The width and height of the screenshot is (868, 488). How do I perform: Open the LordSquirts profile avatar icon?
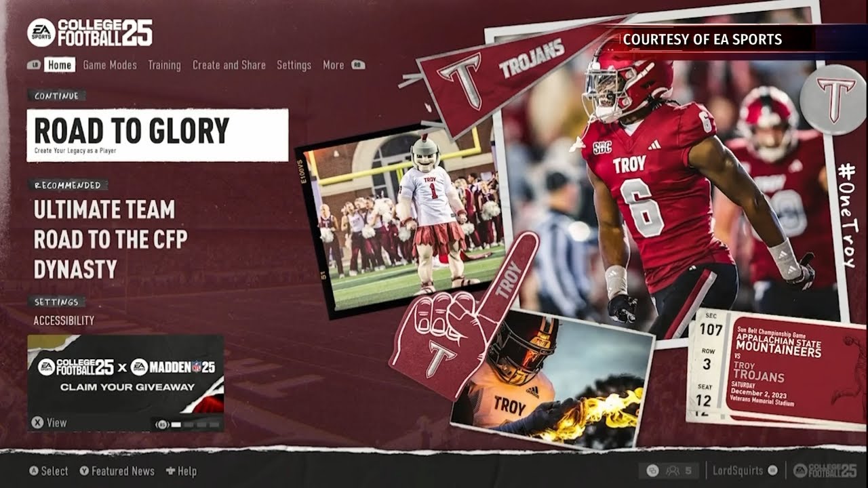pyautogui.click(x=772, y=470)
